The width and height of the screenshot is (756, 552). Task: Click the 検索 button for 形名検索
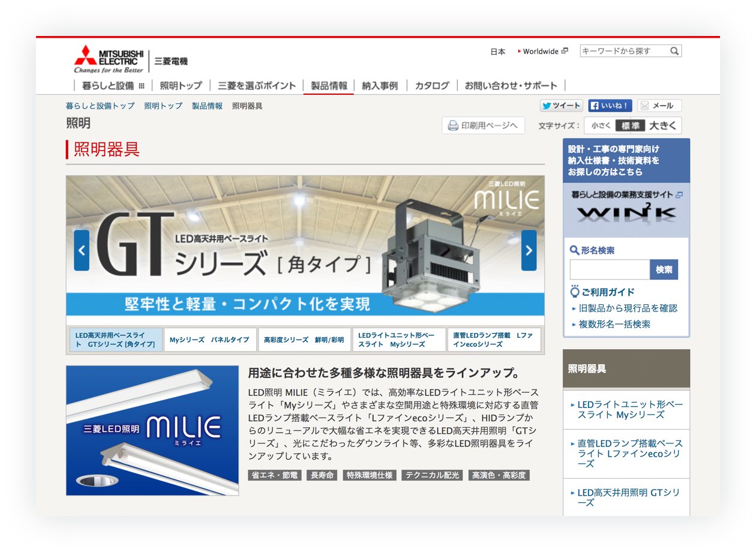(x=664, y=270)
